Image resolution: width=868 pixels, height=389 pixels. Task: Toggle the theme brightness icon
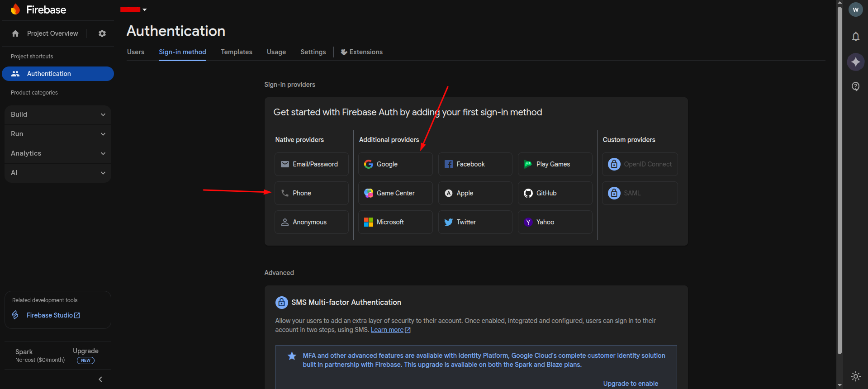(855, 376)
